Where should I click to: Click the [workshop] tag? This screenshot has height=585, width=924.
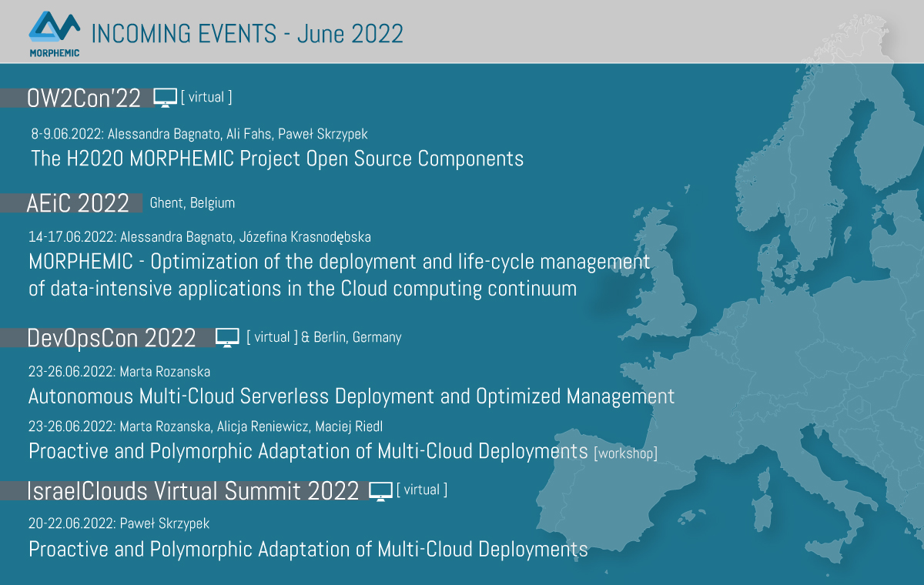(625, 453)
